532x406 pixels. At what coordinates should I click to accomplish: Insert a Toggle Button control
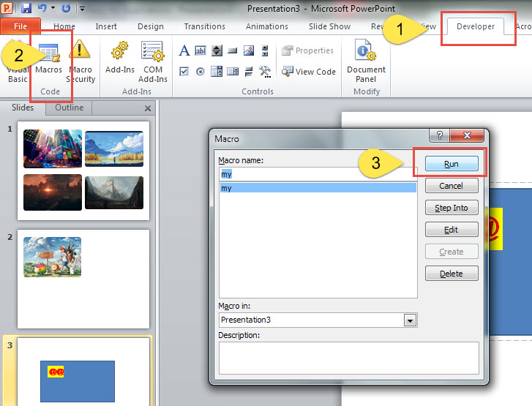(249, 71)
